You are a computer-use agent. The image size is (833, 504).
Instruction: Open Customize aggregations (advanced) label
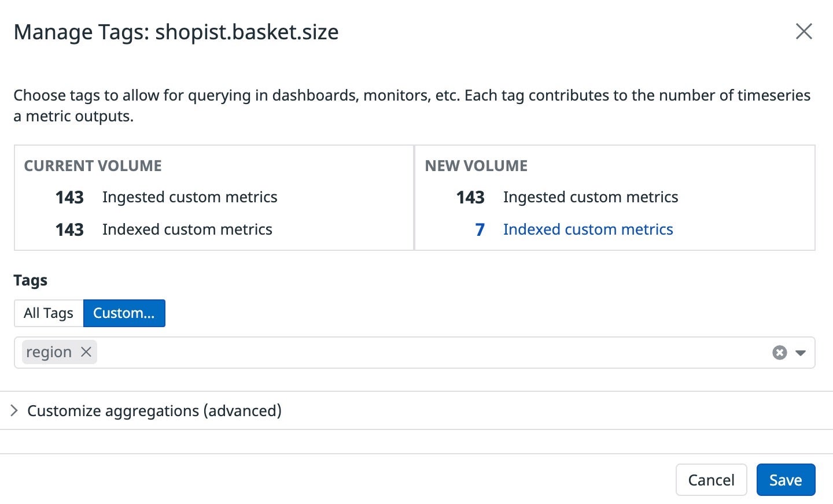pyautogui.click(x=154, y=410)
